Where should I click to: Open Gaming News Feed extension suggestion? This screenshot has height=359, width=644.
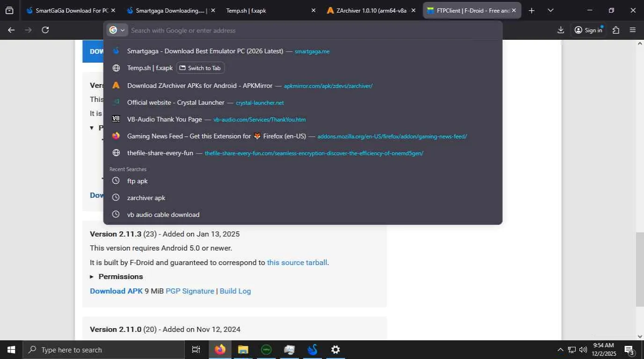click(303, 136)
